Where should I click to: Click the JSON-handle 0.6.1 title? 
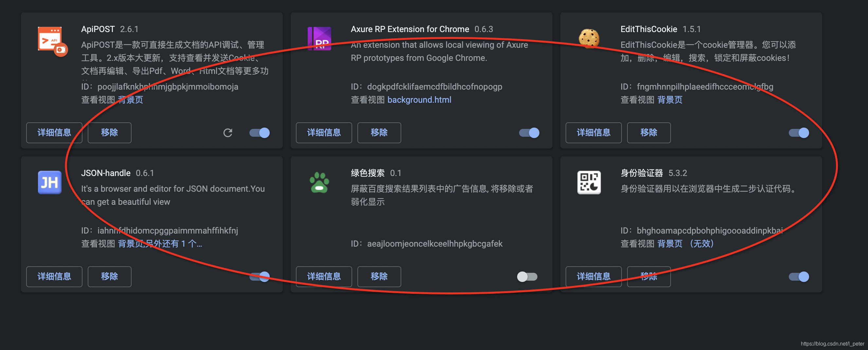118,173
